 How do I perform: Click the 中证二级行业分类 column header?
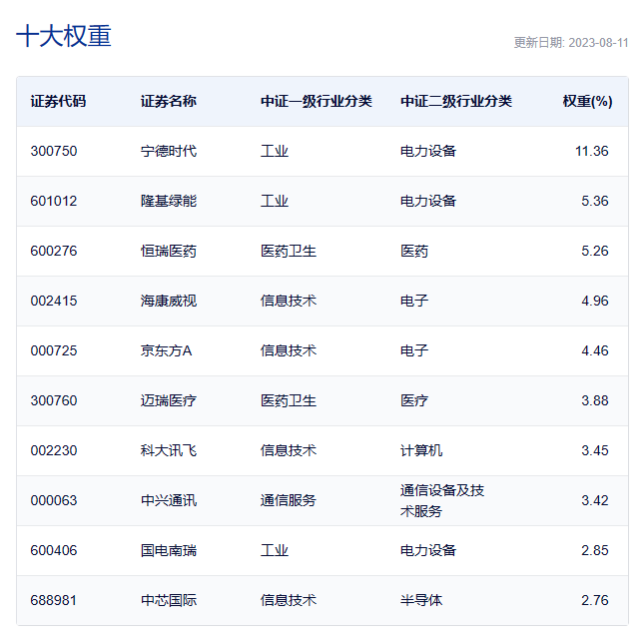(456, 101)
